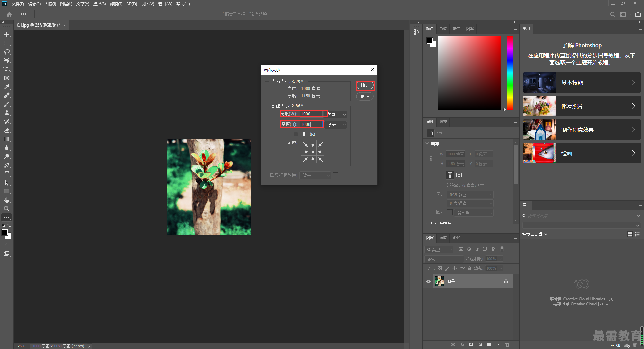
Task: Cancel the dialog with 取消
Action: pyautogui.click(x=365, y=96)
